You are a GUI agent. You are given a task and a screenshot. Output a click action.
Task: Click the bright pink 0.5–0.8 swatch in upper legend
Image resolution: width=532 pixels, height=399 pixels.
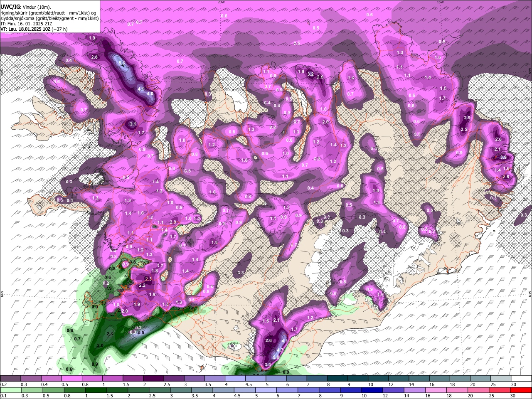(x=72, y=378)
